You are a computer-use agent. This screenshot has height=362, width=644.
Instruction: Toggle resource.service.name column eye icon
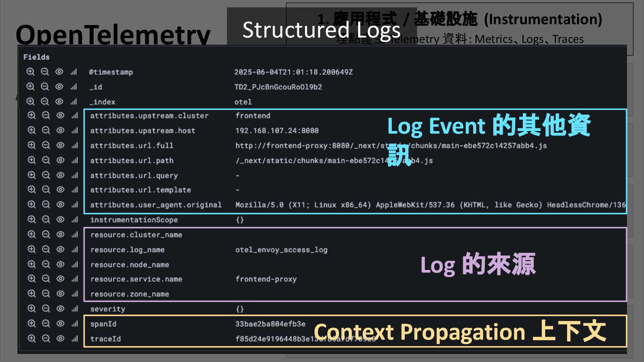point(60,278)
